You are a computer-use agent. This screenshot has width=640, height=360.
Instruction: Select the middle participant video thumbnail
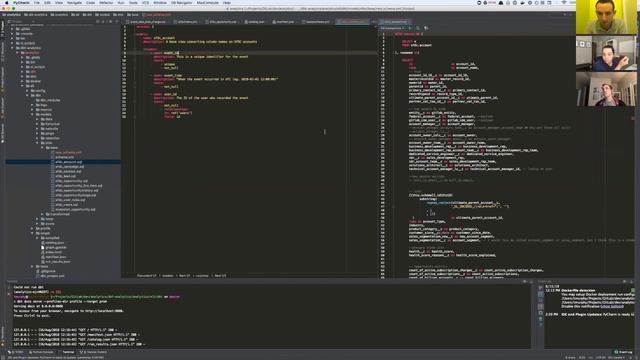click(606, 53)
